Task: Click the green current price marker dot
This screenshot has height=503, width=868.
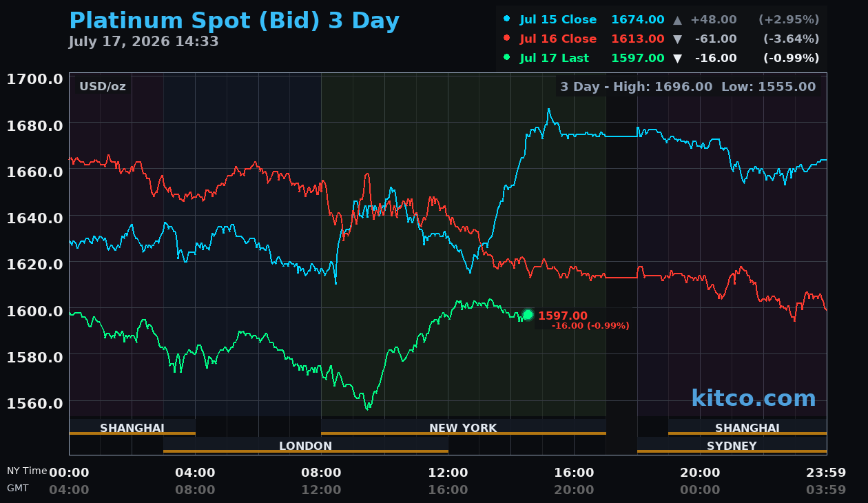Action: click(x=528, y=314)
